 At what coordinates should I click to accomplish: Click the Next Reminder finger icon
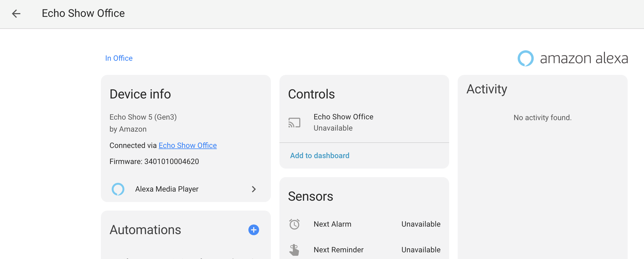(x=294, y=250)
